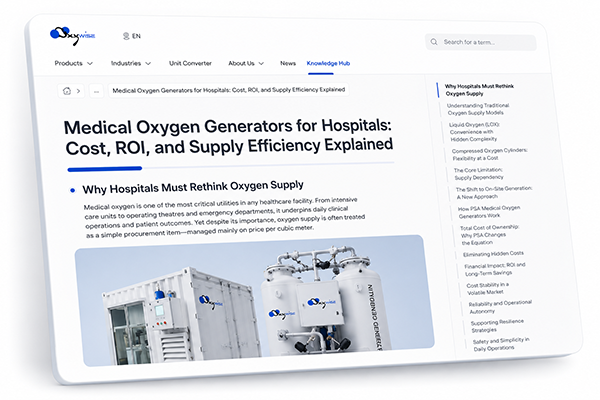The height and width of the screenshot is (400, 600).
Task: Click the search magnifier icon
Action: (x=434, y=42)
